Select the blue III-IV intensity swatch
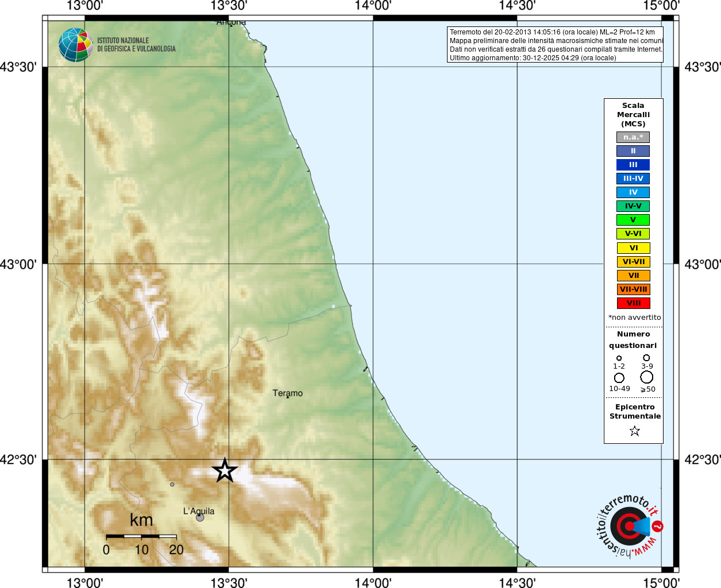This screenshot has height=588, width=721. pos(633,179)
